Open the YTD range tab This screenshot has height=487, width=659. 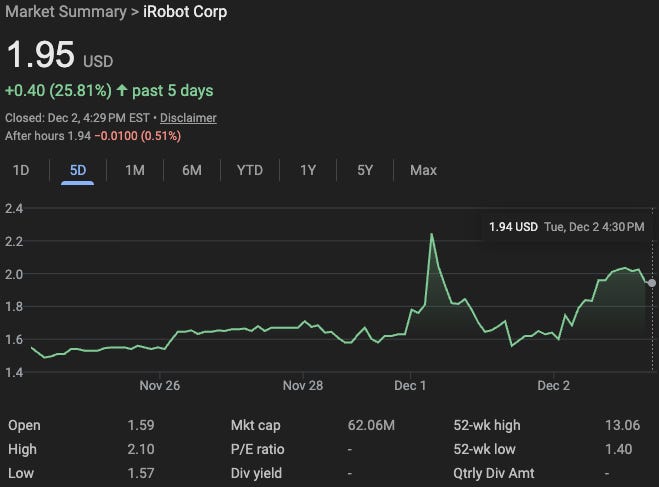tap(250, 170)
